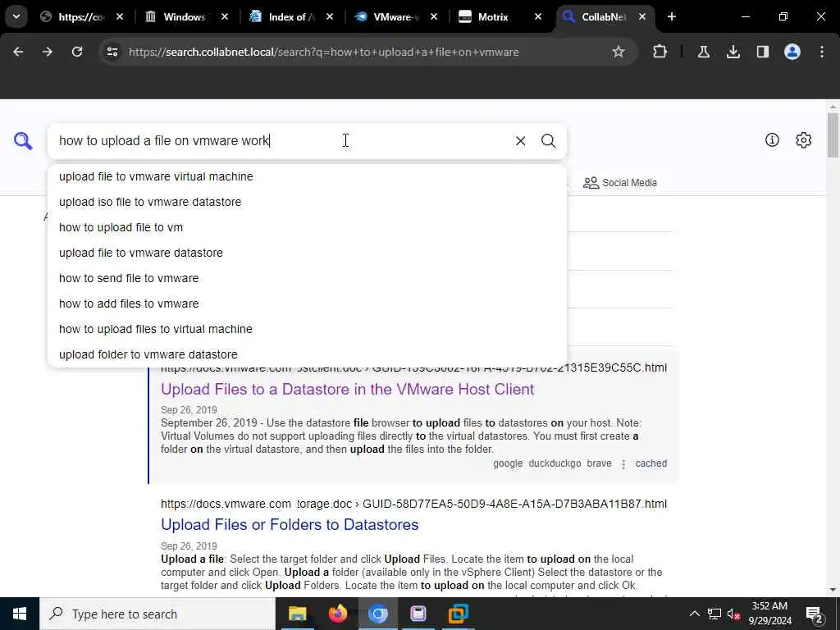The height and width of the screenshot is (630, 840).
Task: Open Chrome three-dot menu
Action: point(822,52)
